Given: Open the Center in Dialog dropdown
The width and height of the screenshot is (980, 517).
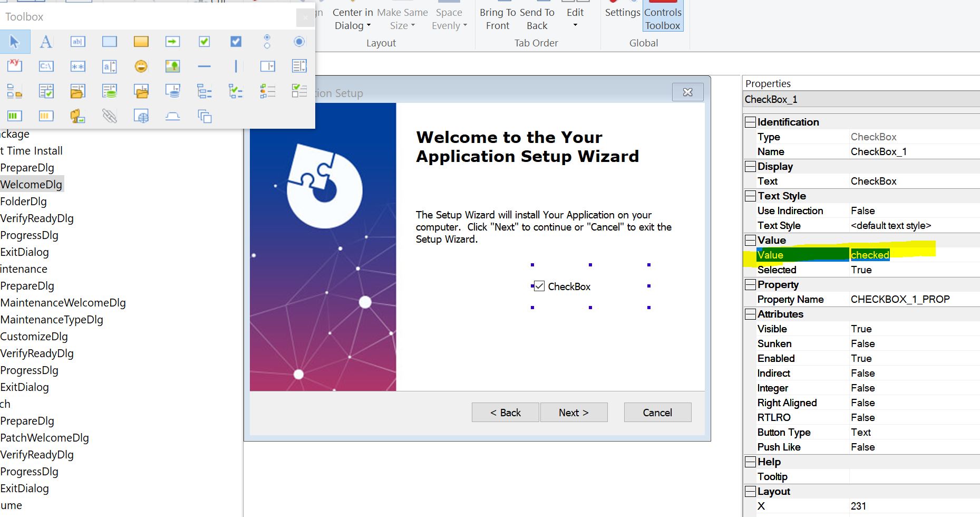Looking at the screenshot, I should pyautogui.click(x=352, y=19).
